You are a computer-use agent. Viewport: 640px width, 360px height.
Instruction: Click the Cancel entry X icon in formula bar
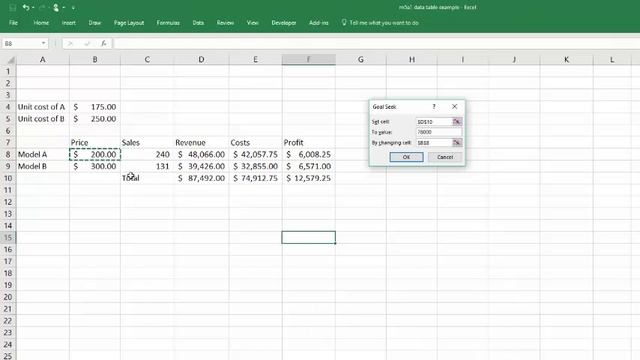point(70,43)
